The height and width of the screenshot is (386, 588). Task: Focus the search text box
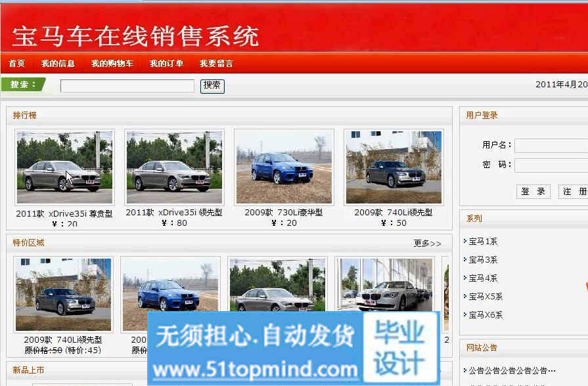point(127,86)
